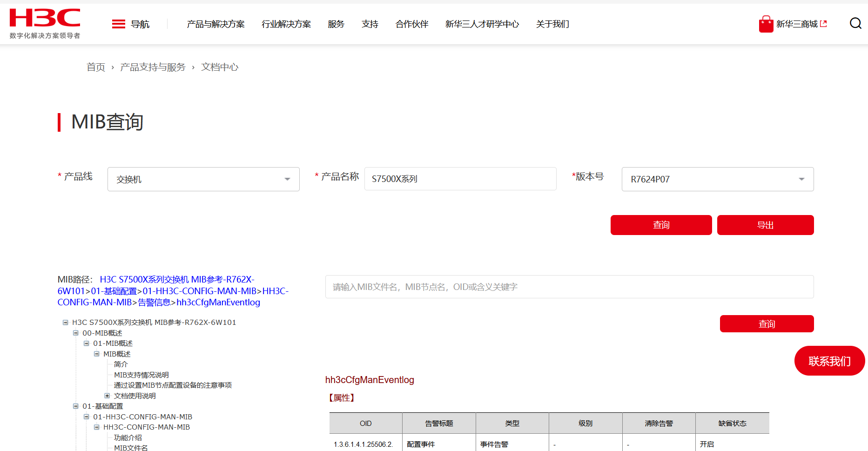Open 告警信息 link in the MIB path
868x451 pixels.
click(154, 303)
